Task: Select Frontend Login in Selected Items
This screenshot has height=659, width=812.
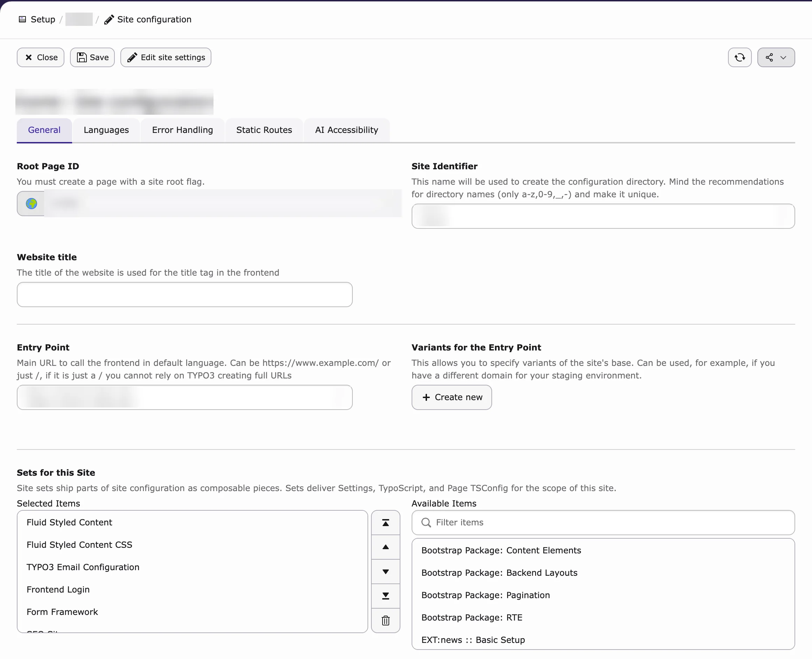Action: click(192, 589)
